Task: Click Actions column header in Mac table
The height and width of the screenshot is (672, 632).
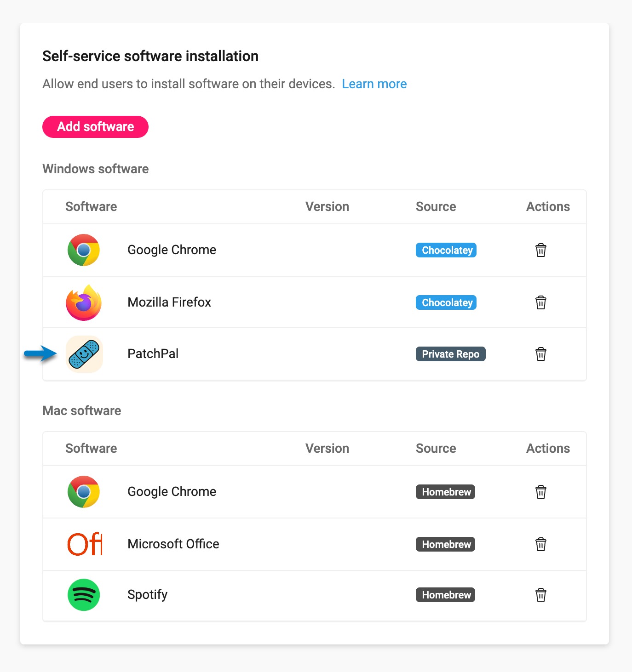Action: tap(548, 449)
